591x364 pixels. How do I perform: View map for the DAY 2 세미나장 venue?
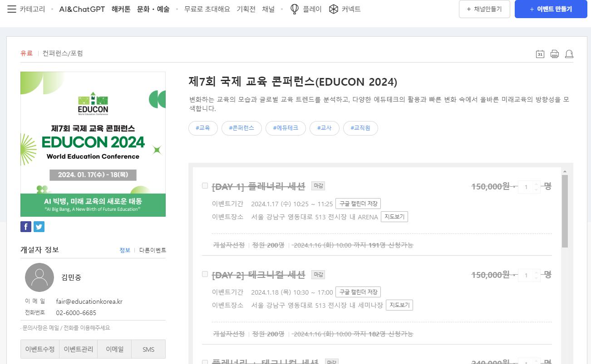(399, 305)
